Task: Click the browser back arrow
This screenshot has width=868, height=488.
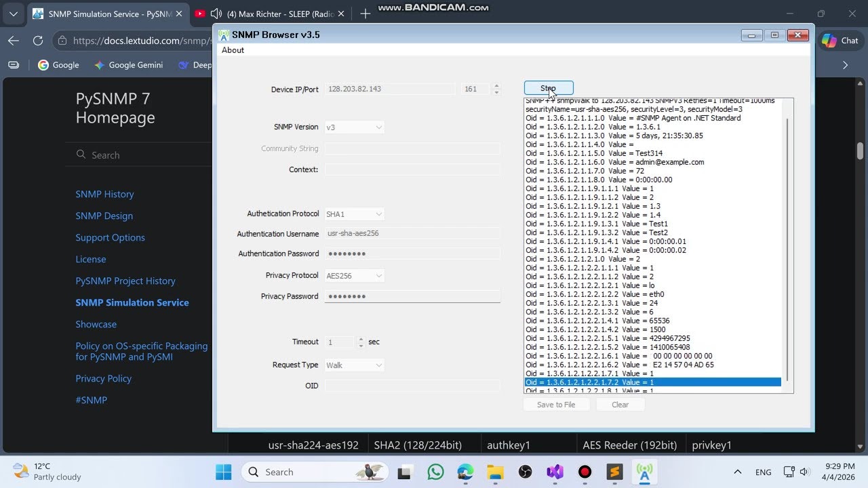Action: pyautogui.click(x=14, y=41)
